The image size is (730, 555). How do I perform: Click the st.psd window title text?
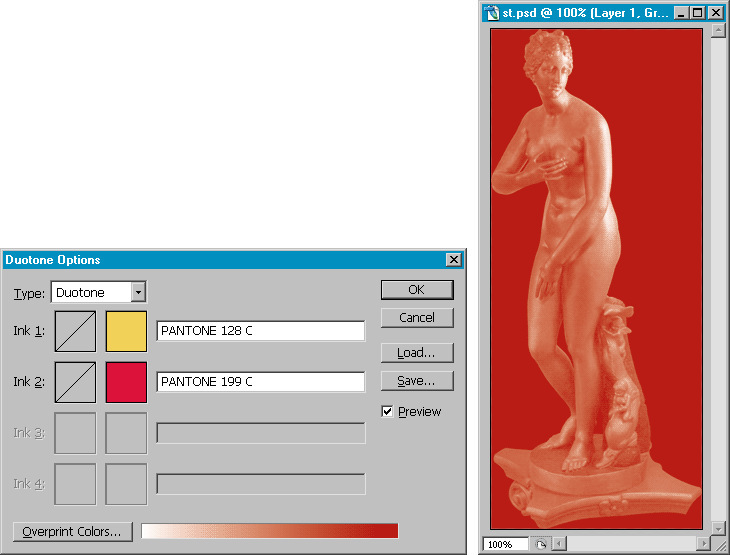[585, 13]
